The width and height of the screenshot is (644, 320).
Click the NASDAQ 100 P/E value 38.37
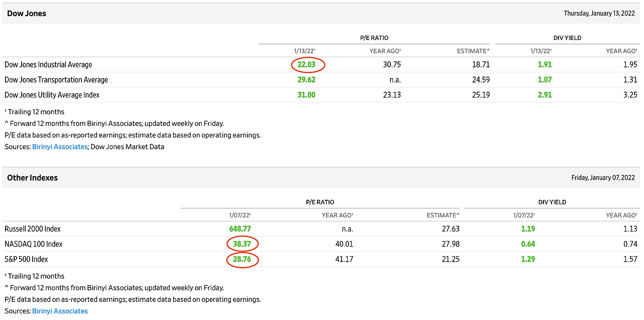242,244
